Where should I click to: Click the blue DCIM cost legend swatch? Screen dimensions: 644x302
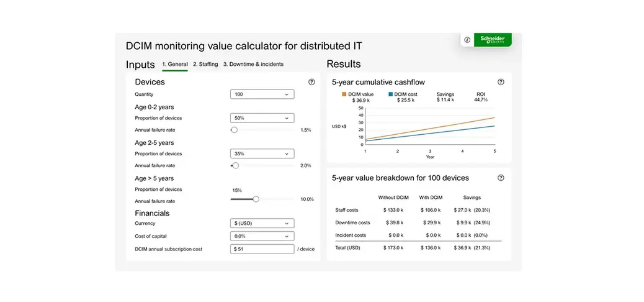391,94
